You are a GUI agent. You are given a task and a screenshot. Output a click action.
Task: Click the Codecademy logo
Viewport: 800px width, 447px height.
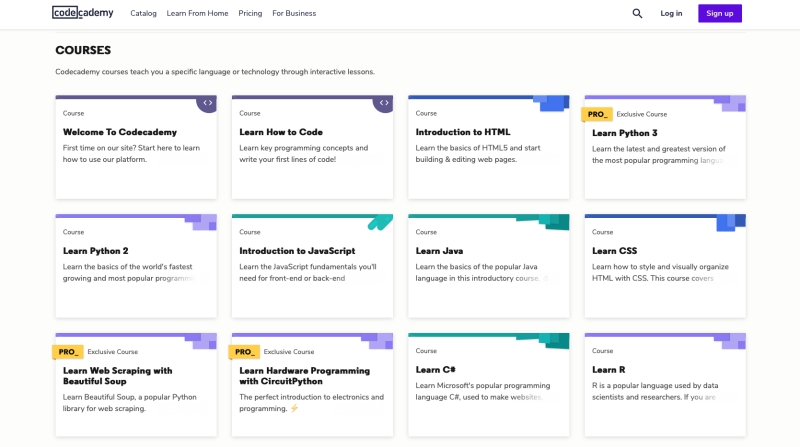click(x=83, y=13)
